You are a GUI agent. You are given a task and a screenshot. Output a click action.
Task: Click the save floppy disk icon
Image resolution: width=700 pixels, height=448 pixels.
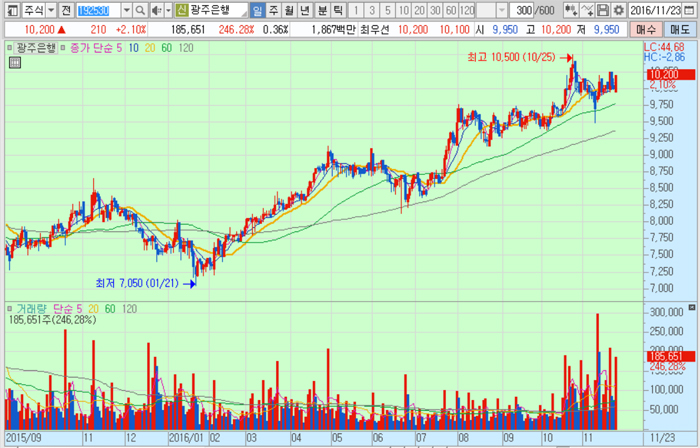click(x=603, y=10)
